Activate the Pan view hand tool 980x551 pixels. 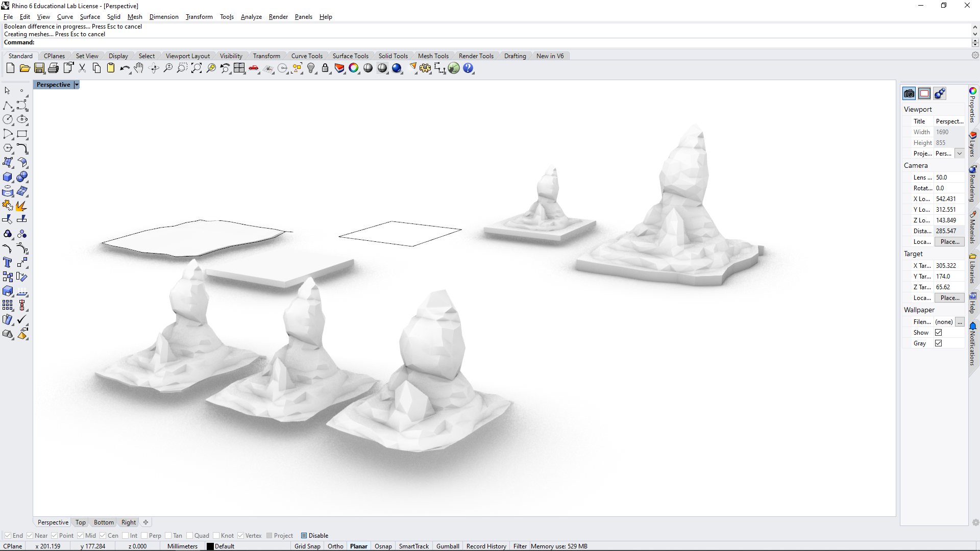coord(139,68)
